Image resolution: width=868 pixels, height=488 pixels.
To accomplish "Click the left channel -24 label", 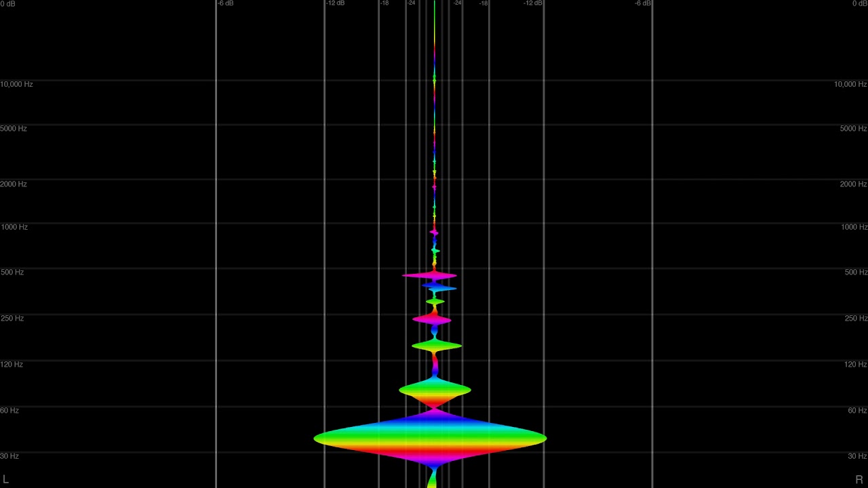I will (411, 3).
